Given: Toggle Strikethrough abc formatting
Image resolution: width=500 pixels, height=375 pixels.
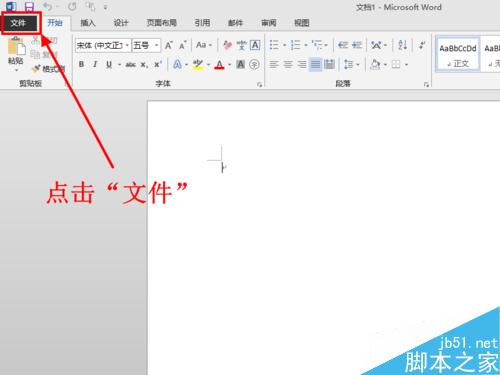Looking at the screenshot, I should 130,65.
